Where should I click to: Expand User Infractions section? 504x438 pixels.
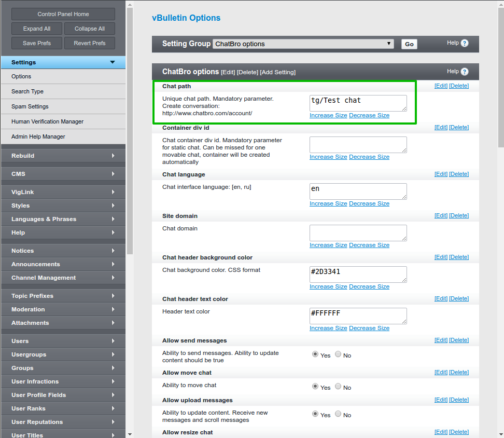click(63, 382)
